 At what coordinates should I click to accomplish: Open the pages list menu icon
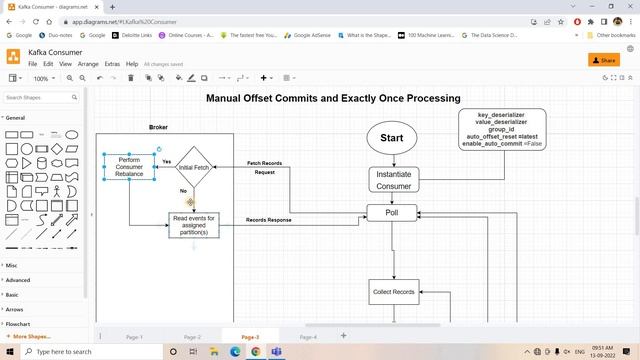pyautogui.click(x=100, y=336)
